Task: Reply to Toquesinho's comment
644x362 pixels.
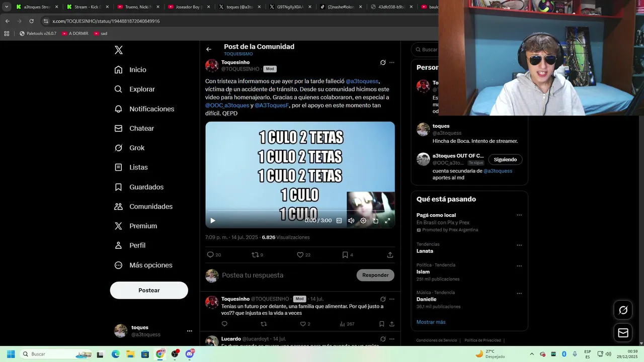Action: 224,324
